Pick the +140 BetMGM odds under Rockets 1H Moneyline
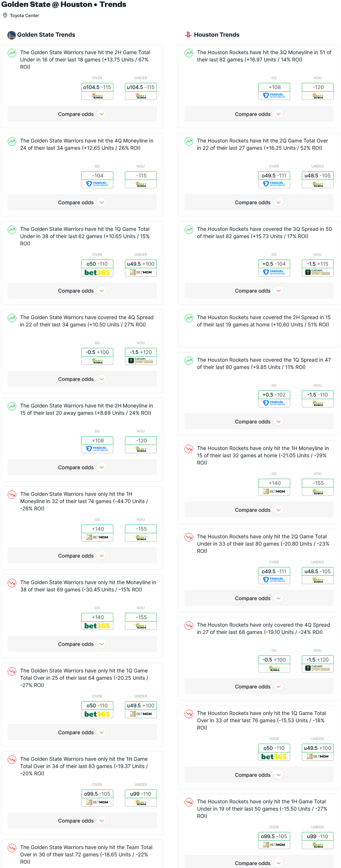341x868 pixels. click(x=274, y=487)
